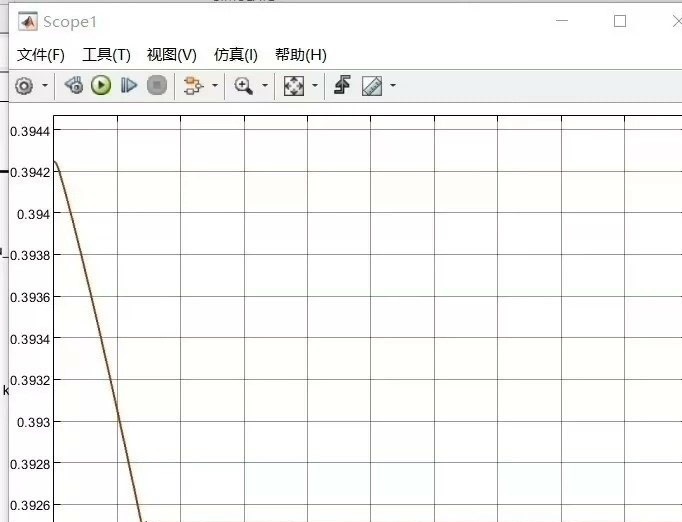Click the y-axis label 0.3942
The width and height of the screenshot is (682, 522).
point(30,173)
